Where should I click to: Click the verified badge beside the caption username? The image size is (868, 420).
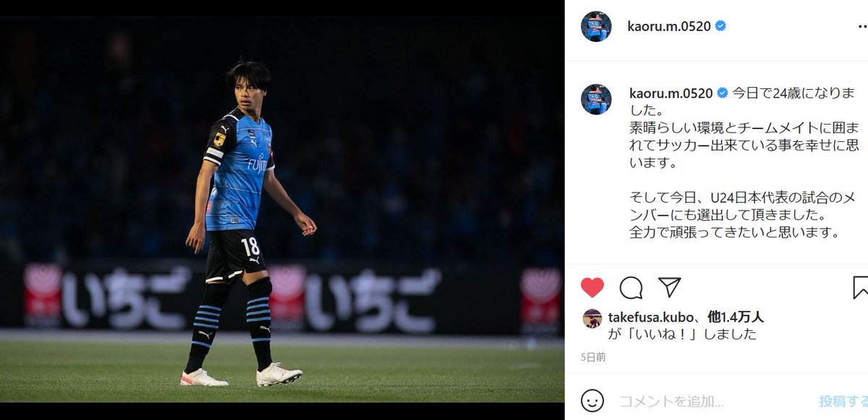[x=720, y=93]
